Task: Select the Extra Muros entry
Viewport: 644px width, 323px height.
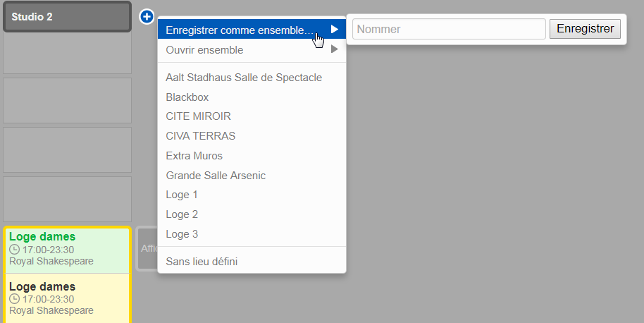Action: tap(194, 155)
